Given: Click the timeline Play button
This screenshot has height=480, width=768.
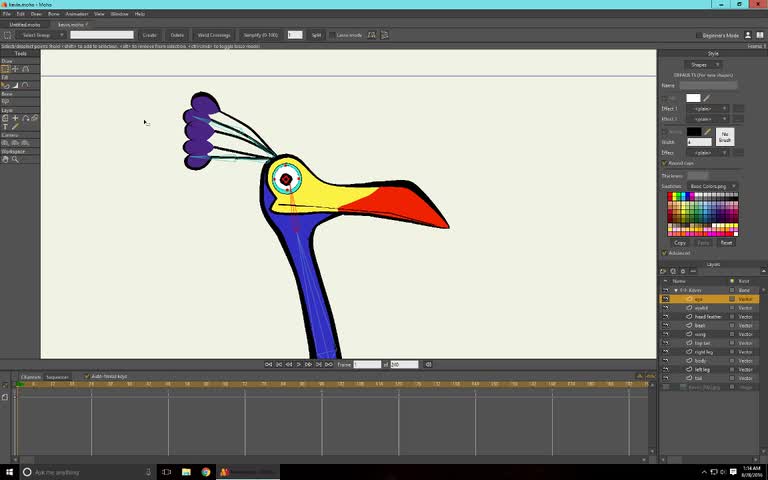Looking at the screenshot, I should 298,364.
